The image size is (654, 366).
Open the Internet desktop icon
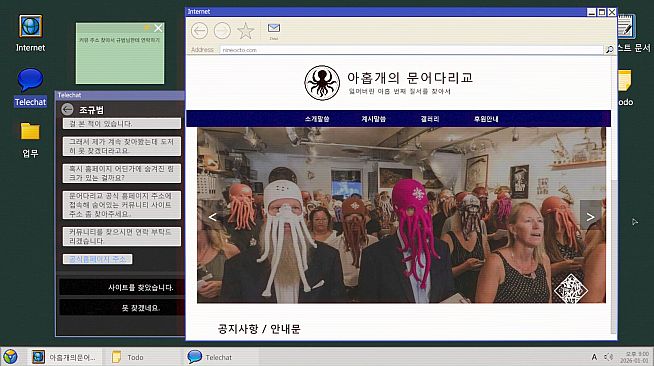pyautogui.click(x=30, y=33)
